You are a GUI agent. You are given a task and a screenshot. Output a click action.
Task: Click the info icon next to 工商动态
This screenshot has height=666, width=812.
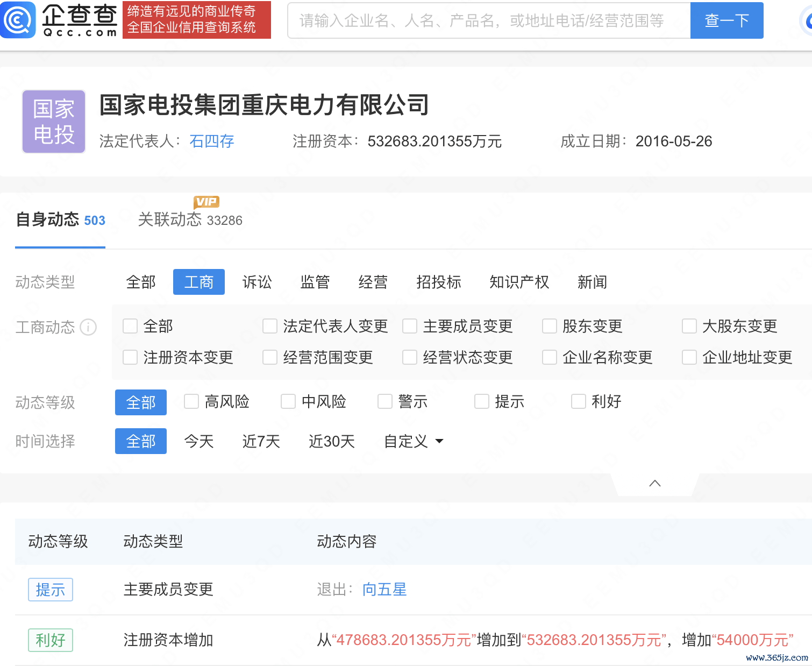[88, 327]
